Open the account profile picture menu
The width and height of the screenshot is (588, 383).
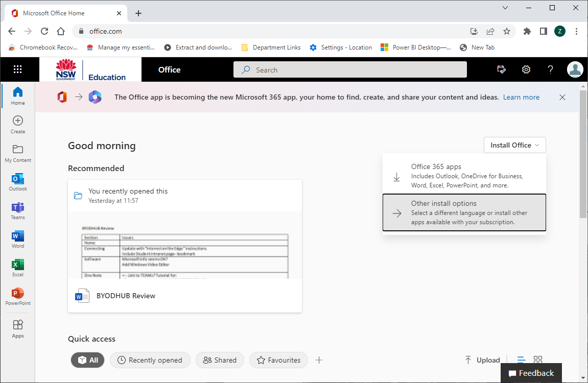(x=575, y=69)
